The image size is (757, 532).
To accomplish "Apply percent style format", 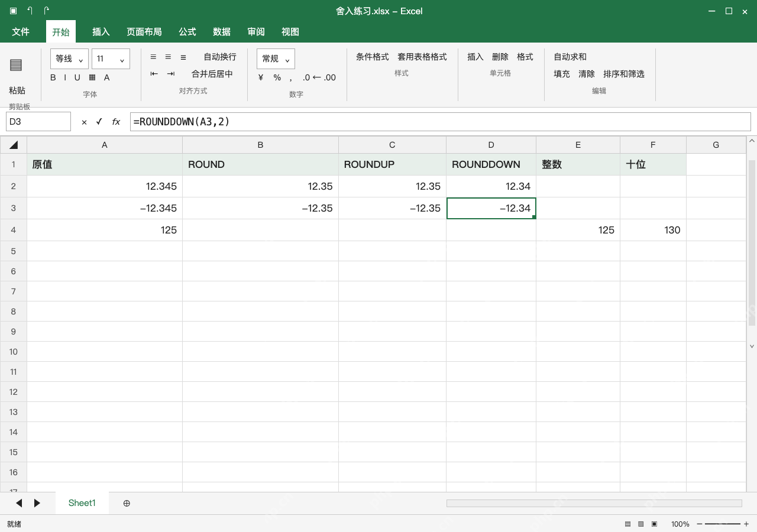I will pyautogui.click(x=277, y=77).
